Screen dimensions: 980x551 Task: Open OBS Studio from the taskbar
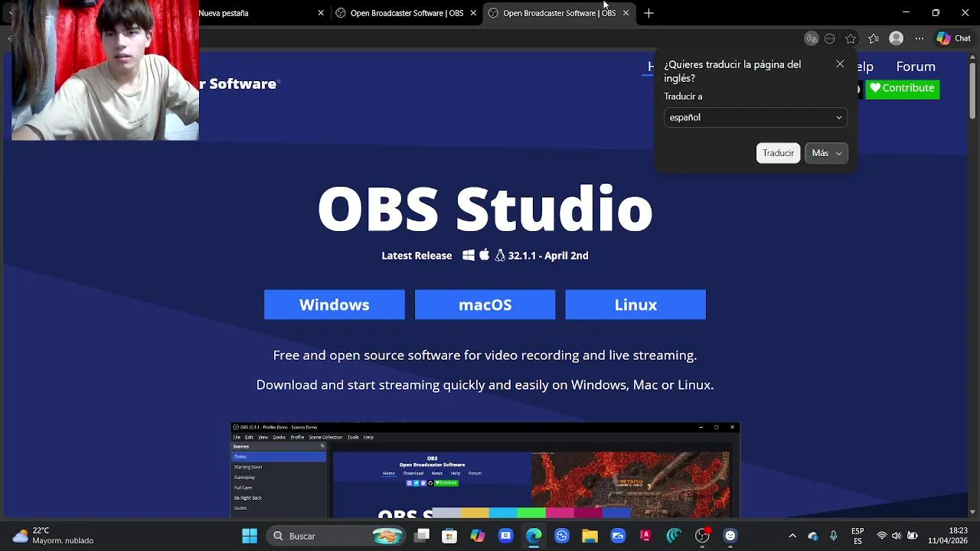(702, 536)
